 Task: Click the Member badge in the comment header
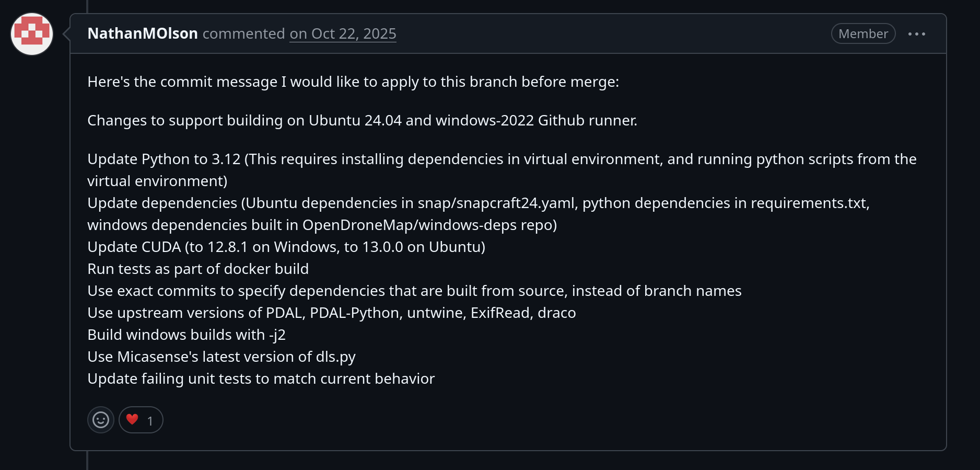tap(863, 34)
